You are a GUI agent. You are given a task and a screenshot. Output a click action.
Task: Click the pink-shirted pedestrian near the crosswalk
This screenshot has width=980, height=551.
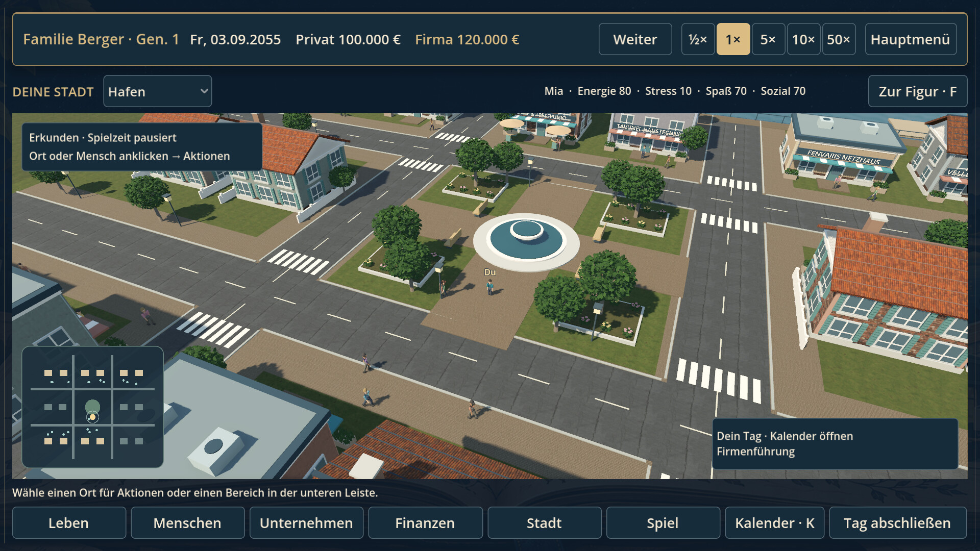click(147, 316)
